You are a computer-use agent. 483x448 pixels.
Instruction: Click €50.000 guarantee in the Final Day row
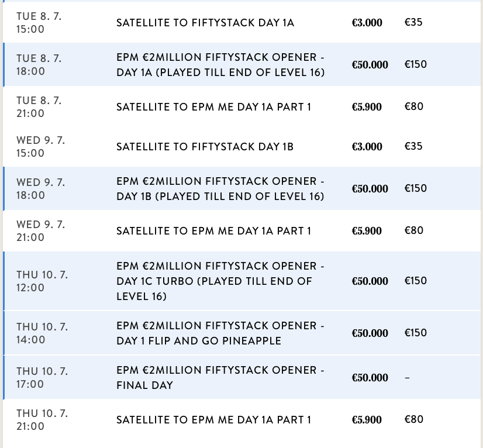[x=370, y=378]
